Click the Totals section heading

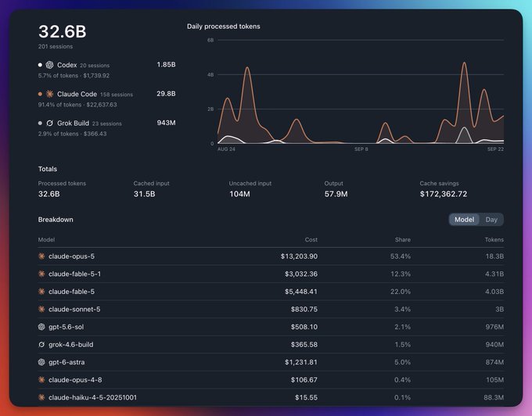[x=48, y=169]
